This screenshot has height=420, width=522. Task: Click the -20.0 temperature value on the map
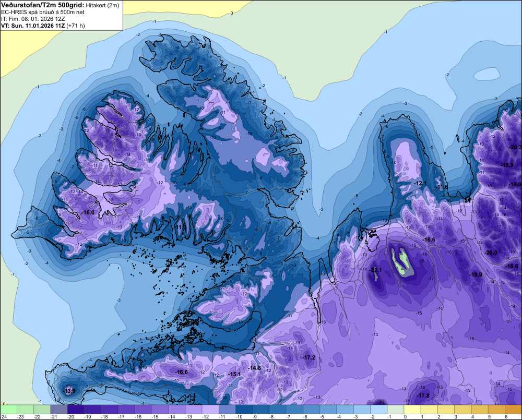point(491,253)
